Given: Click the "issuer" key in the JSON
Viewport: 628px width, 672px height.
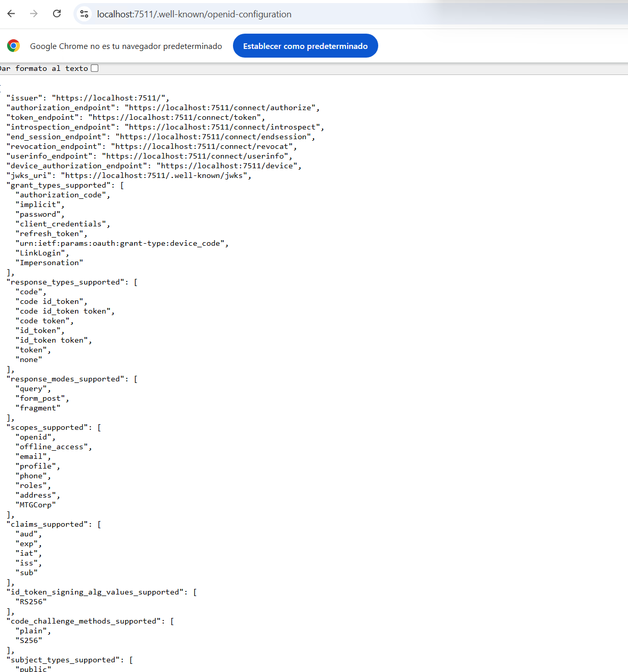Looking at the screenshot, I should [x=24, y=98].
